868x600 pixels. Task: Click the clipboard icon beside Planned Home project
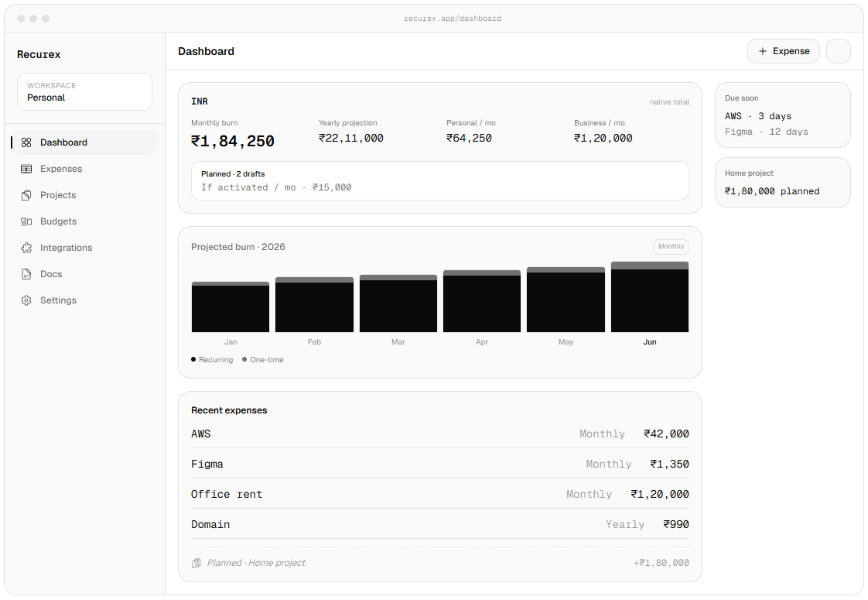click(x=196, y=563)
